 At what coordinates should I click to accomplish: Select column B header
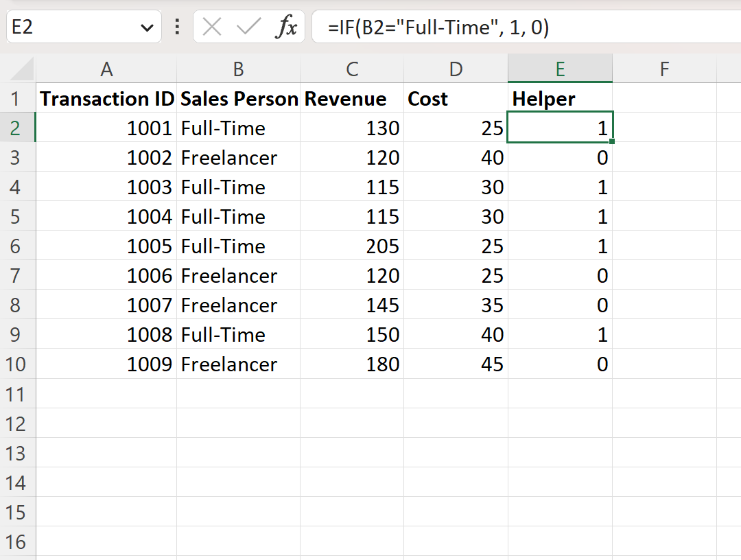238,69
